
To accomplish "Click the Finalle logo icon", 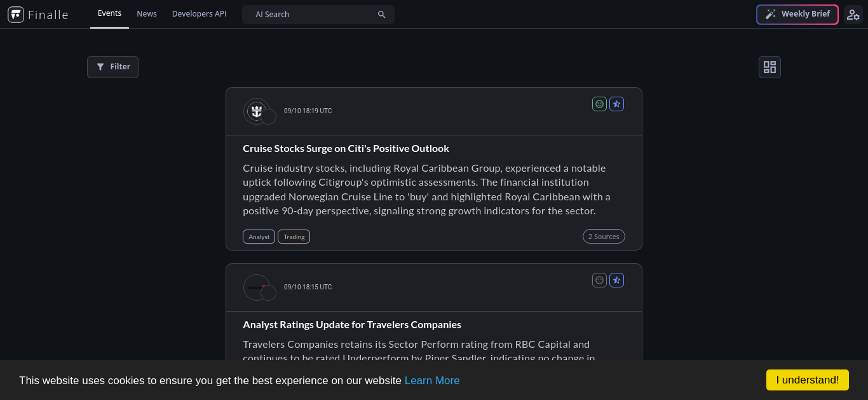I will [x=16, y=15].
